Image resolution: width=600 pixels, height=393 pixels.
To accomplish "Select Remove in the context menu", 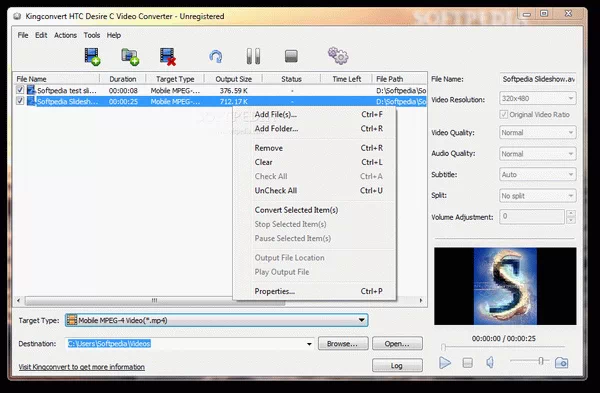I will point(315,148).
